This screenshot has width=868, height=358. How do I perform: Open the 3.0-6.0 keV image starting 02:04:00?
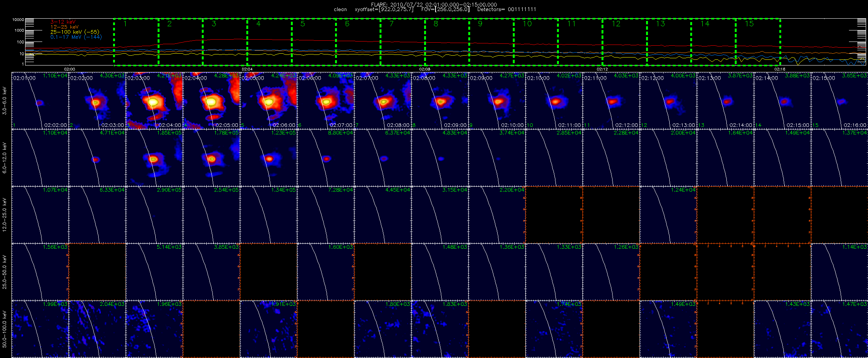[211, 101]
